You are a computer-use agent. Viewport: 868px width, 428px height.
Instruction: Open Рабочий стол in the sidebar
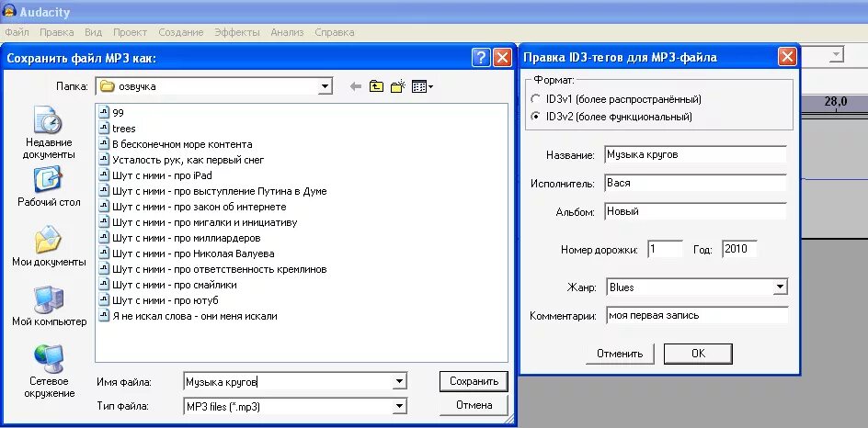click(49, 187)
